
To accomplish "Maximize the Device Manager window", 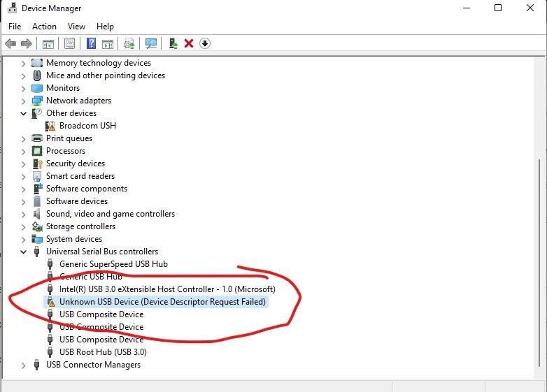I will (x=498, y=8).
